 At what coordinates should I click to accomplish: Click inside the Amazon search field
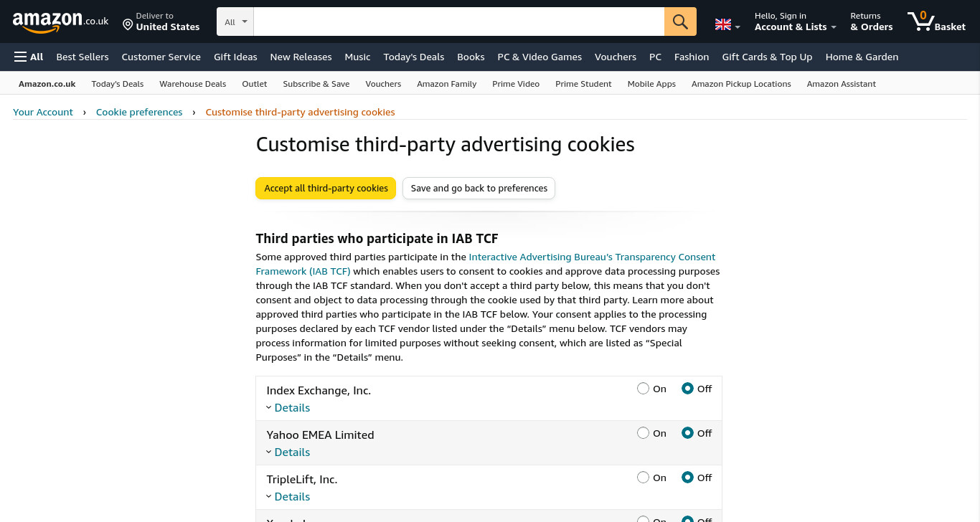(459, 22)
